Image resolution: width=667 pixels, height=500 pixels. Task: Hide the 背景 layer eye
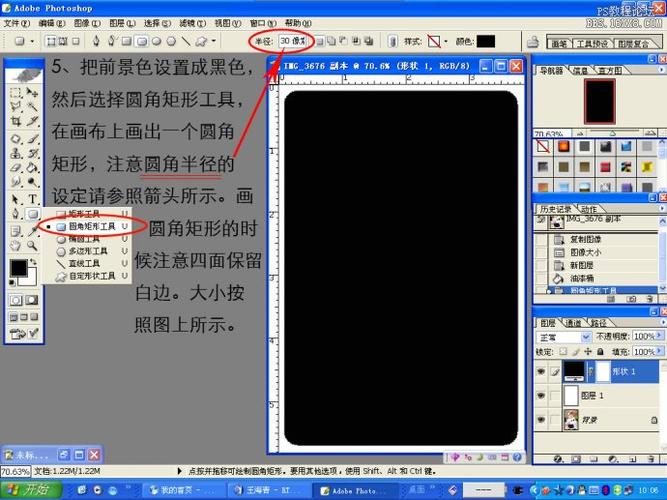(x=541, y=420)
